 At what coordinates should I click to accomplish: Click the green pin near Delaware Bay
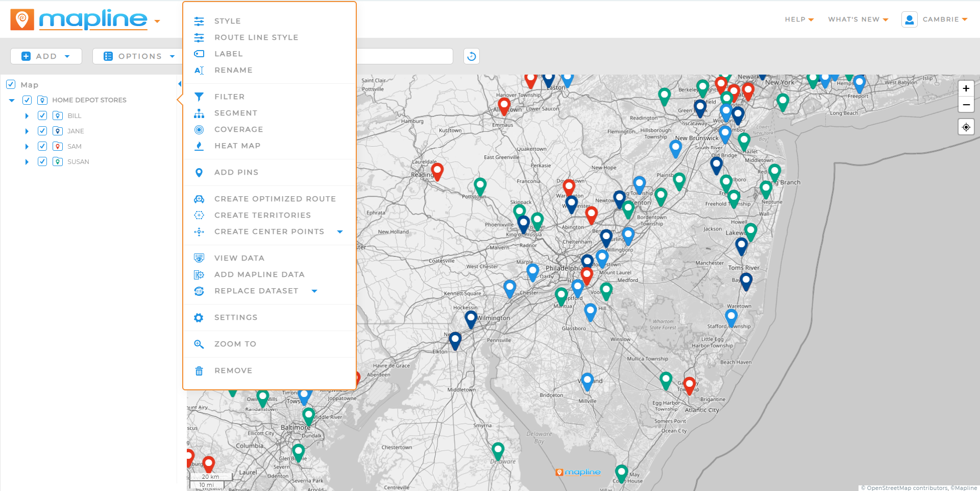coord(498,451)
